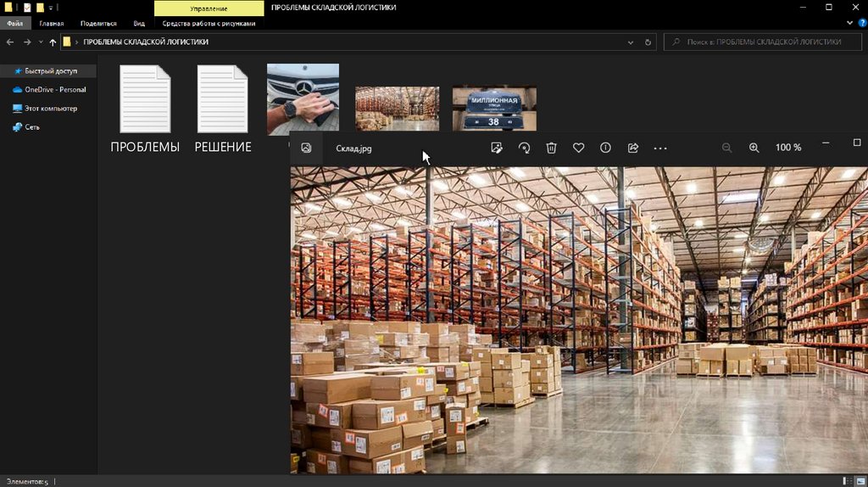The height and width of the screenshot is (487, 868).
Task: Rotate the Склад.jpg image
Action: tap(524, 148)
